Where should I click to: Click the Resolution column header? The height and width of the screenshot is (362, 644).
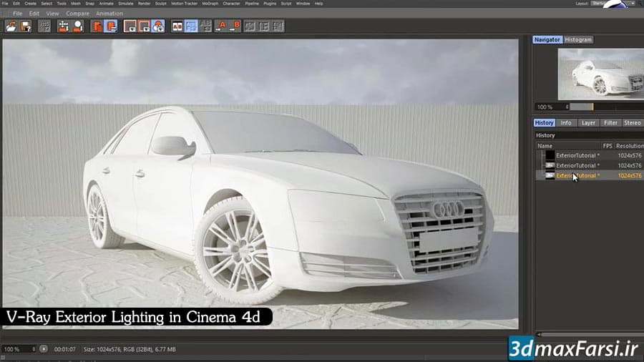pyautogui.click(x=629, y=146)
